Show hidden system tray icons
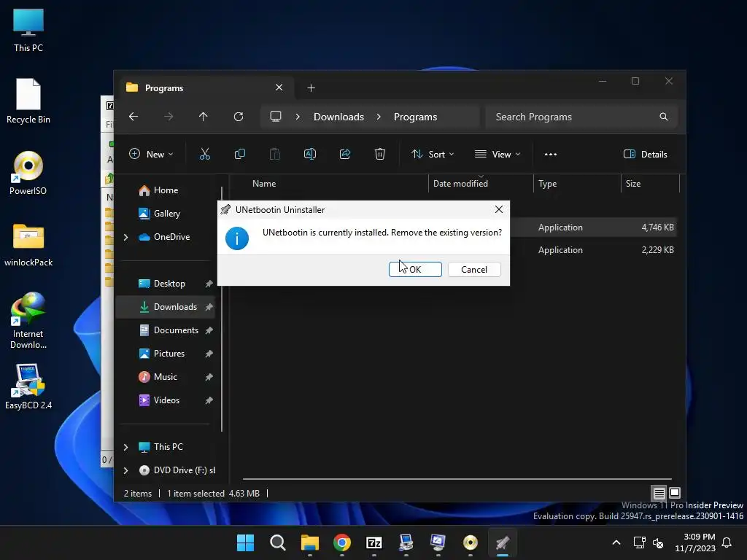This screenshot has width=747, height=560. coord(616,542)
